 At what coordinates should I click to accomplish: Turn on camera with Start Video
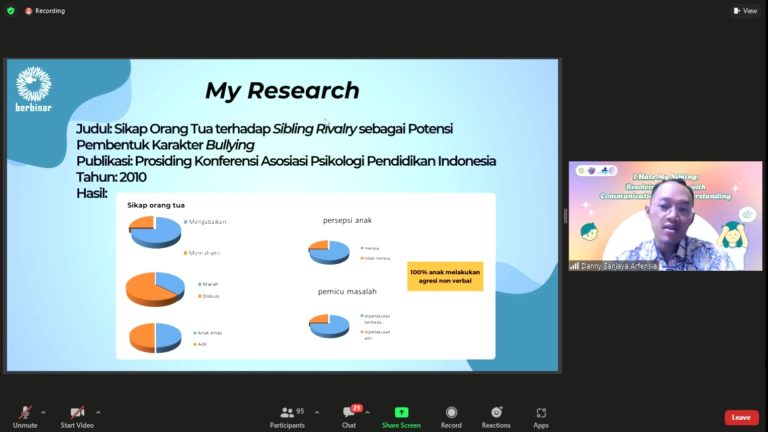point(77,415)
